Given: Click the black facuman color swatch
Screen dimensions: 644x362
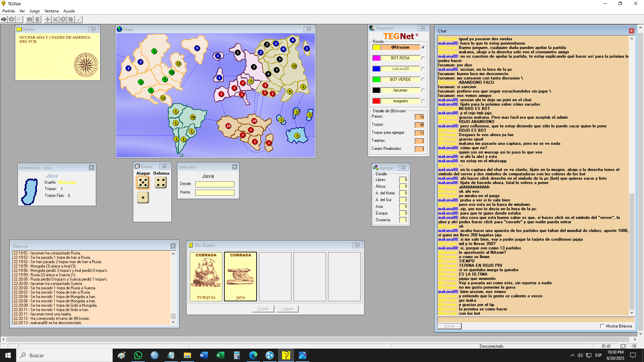Looking at the screenshot, I should point(376,90).
